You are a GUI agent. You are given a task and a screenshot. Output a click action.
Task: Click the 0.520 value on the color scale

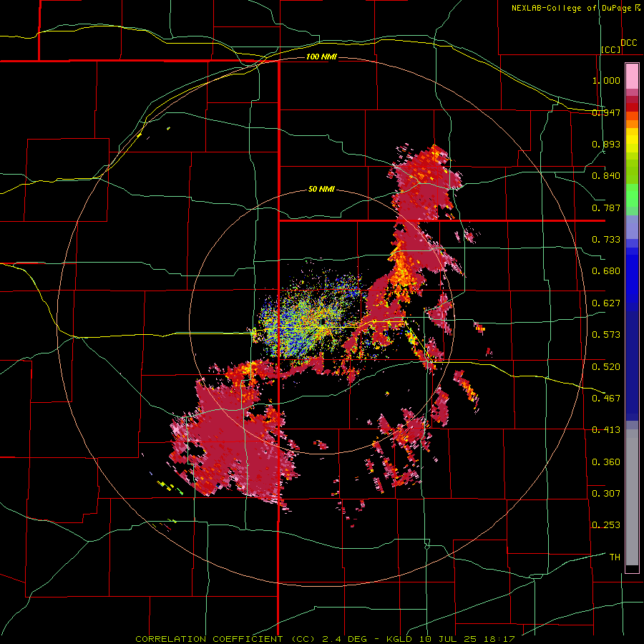pyautogui.click(x=606, y=366)
